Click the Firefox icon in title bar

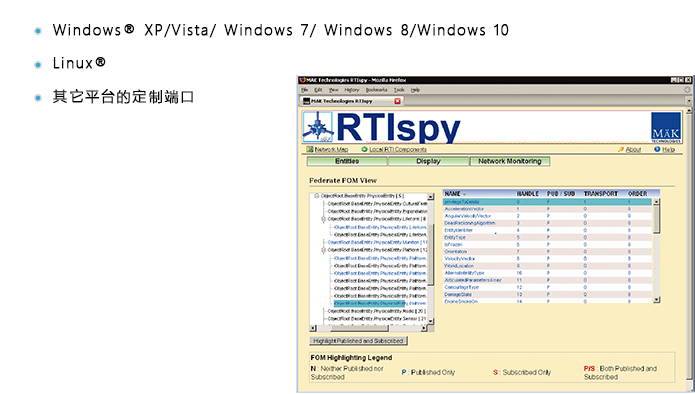302,80
